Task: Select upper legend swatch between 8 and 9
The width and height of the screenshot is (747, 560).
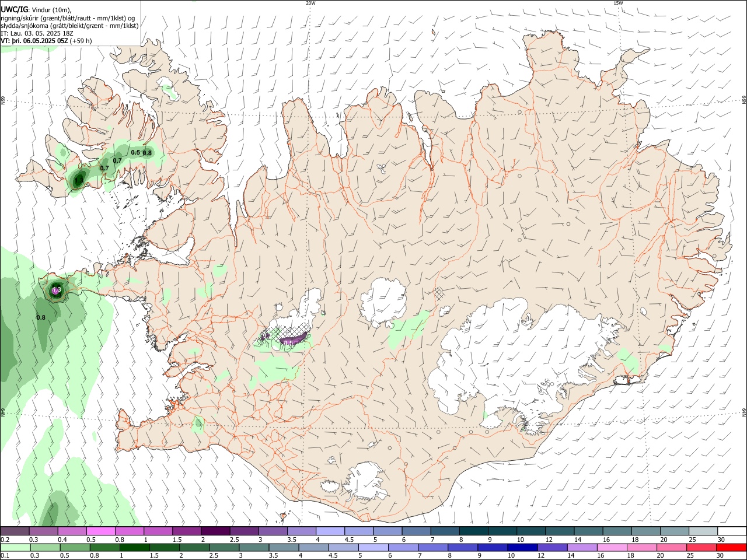Action: pyautogui.click(x=473, y=531)
